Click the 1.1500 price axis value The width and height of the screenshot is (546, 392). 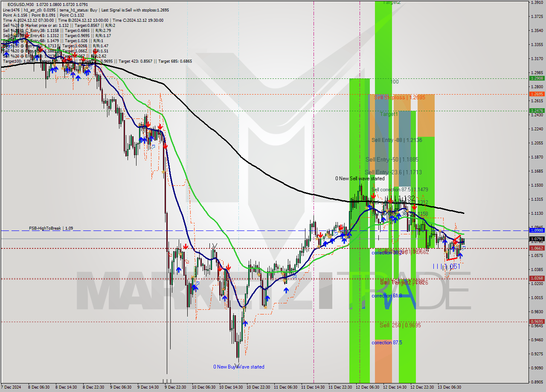coord(537,185)
